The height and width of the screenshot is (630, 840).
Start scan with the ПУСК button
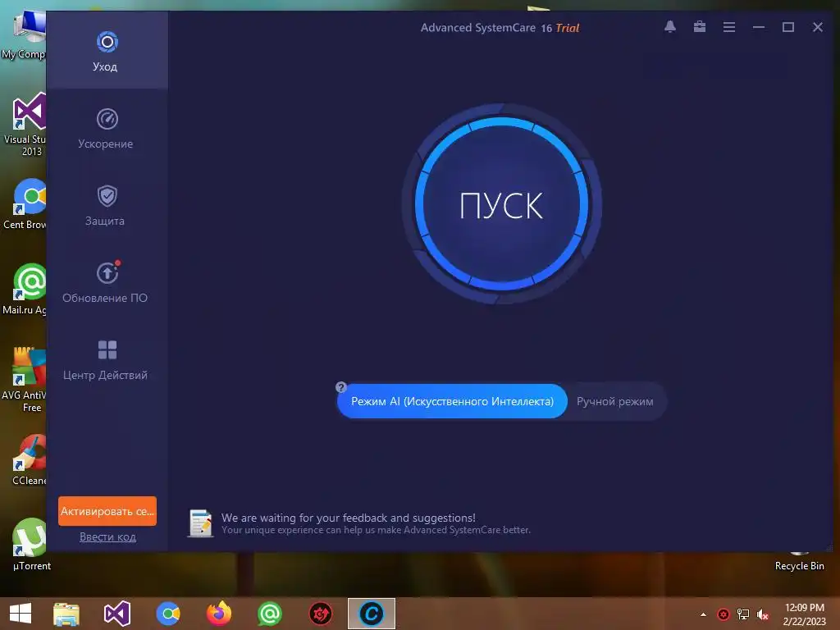501,204
